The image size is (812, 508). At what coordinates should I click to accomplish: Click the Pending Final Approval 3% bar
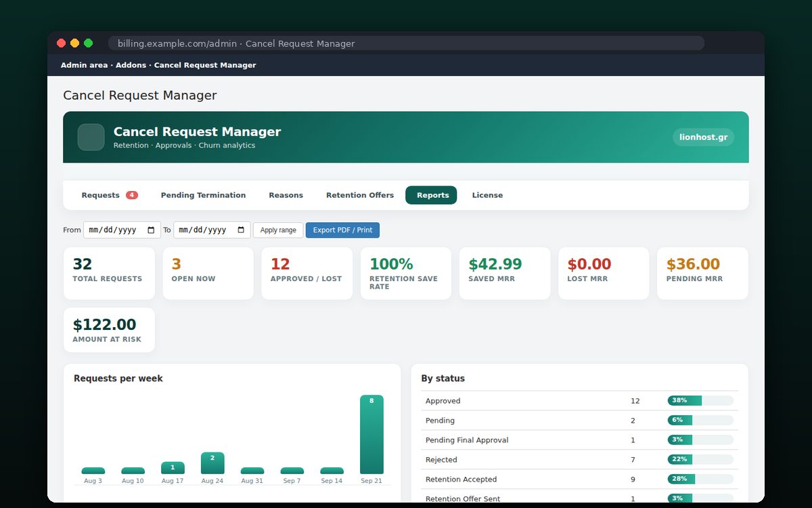pyautogui.click(x=700, y=440)
